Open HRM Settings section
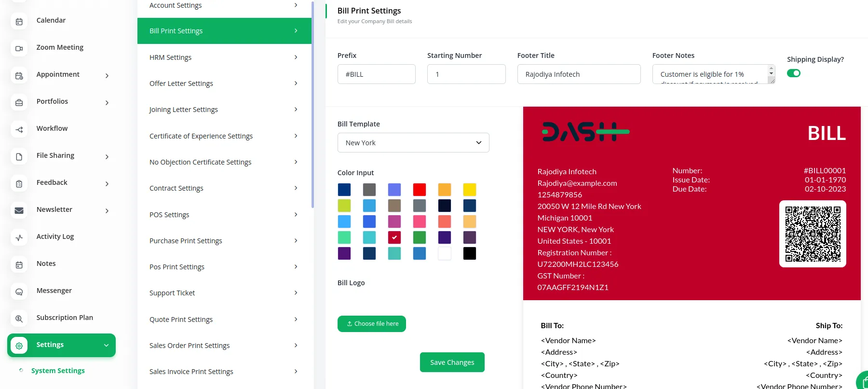 tap(224, 57)
